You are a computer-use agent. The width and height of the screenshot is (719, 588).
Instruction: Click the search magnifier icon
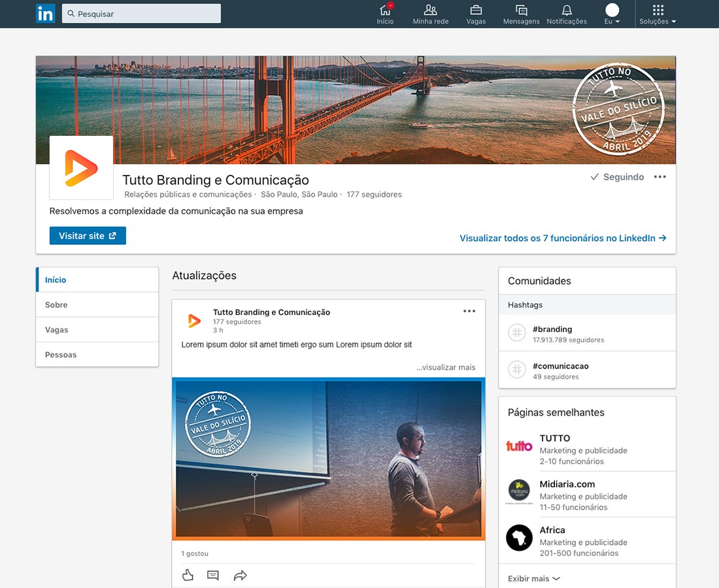coord(71,14)
